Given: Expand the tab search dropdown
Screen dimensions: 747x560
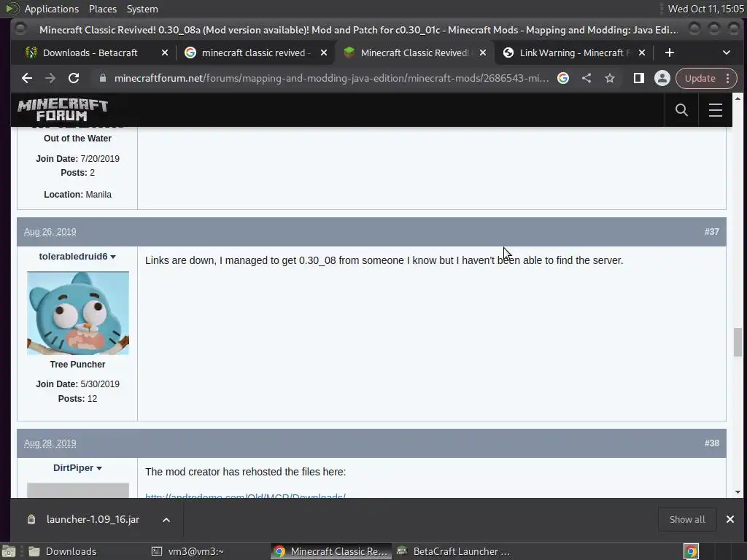Looking at the screenshot, I should (x=727, y=52).
